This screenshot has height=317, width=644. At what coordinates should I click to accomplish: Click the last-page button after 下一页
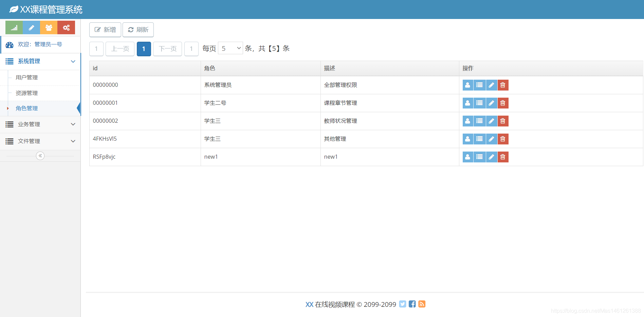click(191, 49)
